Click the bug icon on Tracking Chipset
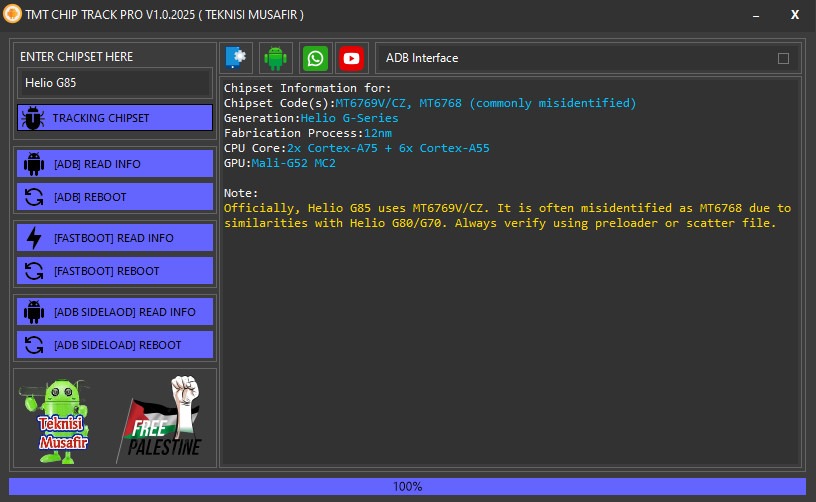The width and height of the screenshot is (816, 502). (33, 118)
